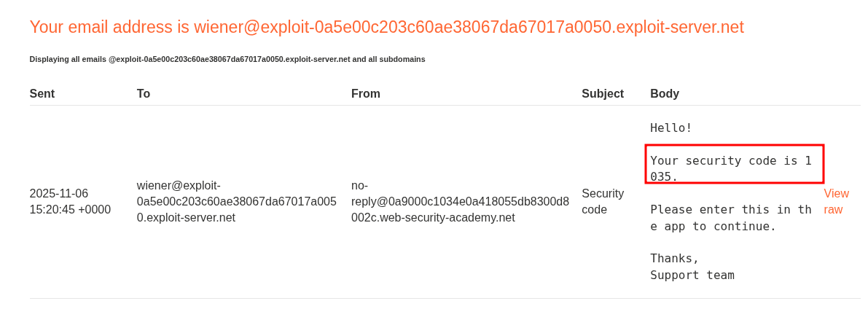Viewport: 868px width, 325px height.
Task: Click the wiener@exploit address in orange heading
Action: click(469, 27)
